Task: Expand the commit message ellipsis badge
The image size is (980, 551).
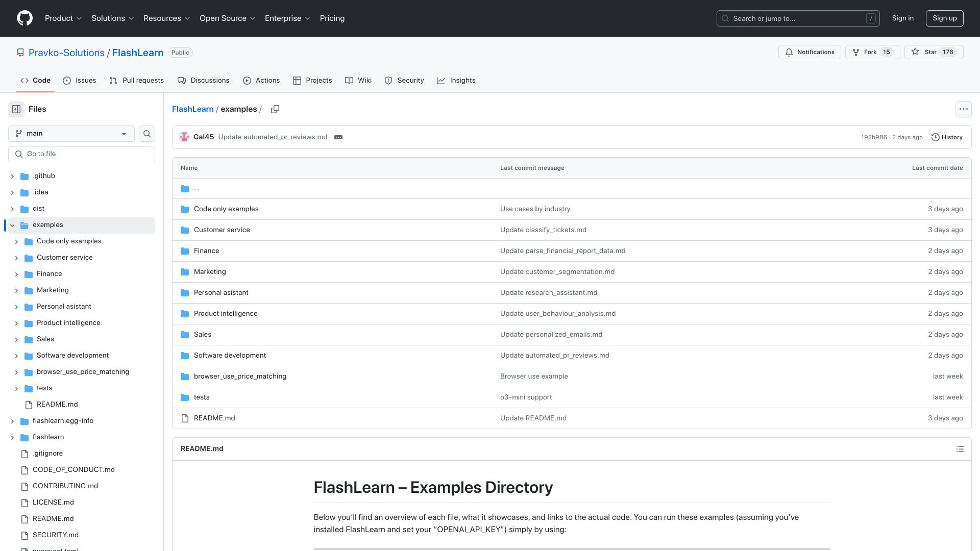Action: coord(338,137)
